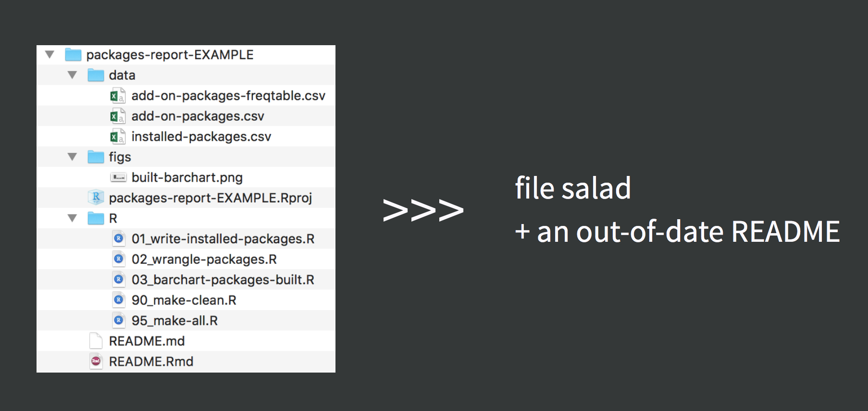Click the packages-report-EXAMPLE folder icon
The width and height of the screenshot is (868, 411).
(x=73, y=54)
